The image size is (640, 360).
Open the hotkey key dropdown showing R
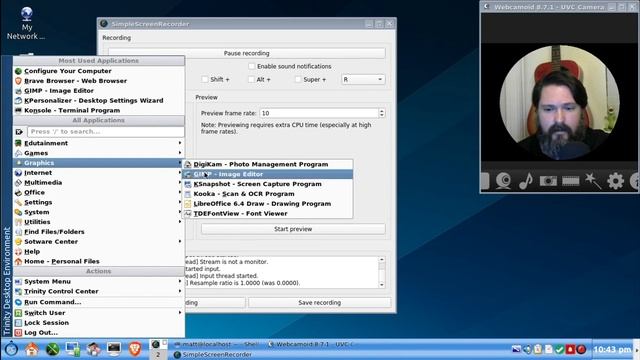[x=363, y=79]
